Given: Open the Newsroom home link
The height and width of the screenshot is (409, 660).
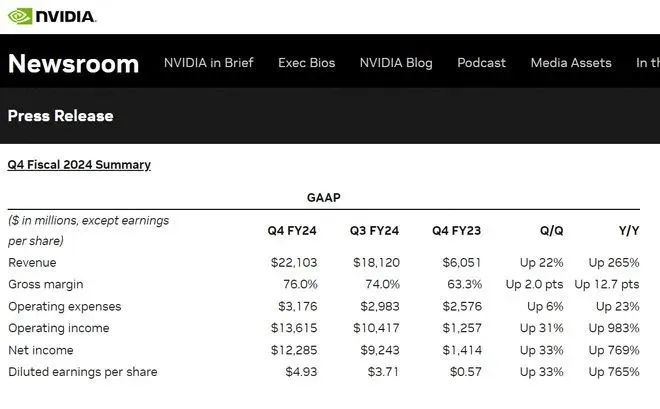Looking at the screenshot, I should pyautogui.click(x=73, y=63).
